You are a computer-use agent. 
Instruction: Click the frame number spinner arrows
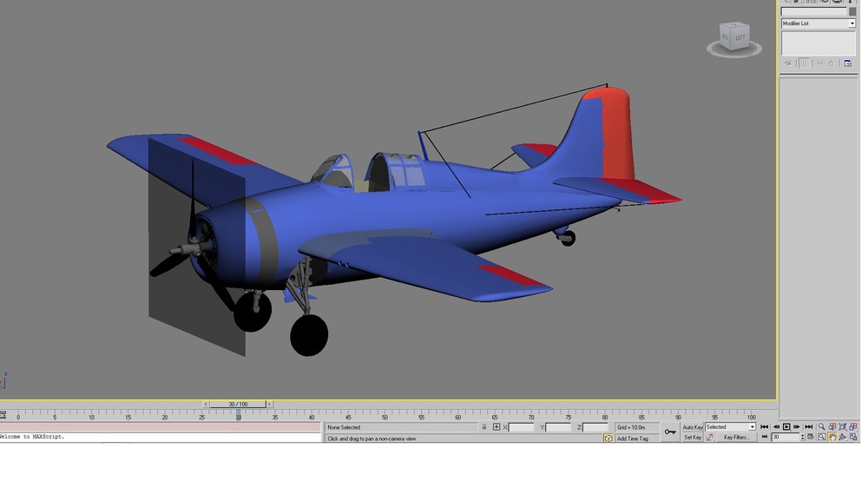[803, 437]
